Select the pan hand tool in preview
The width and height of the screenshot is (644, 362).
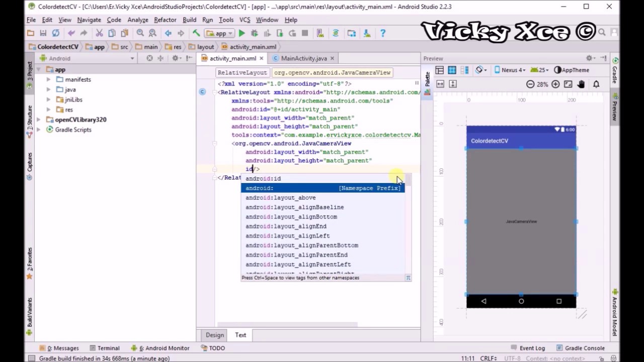pos(581,84)
